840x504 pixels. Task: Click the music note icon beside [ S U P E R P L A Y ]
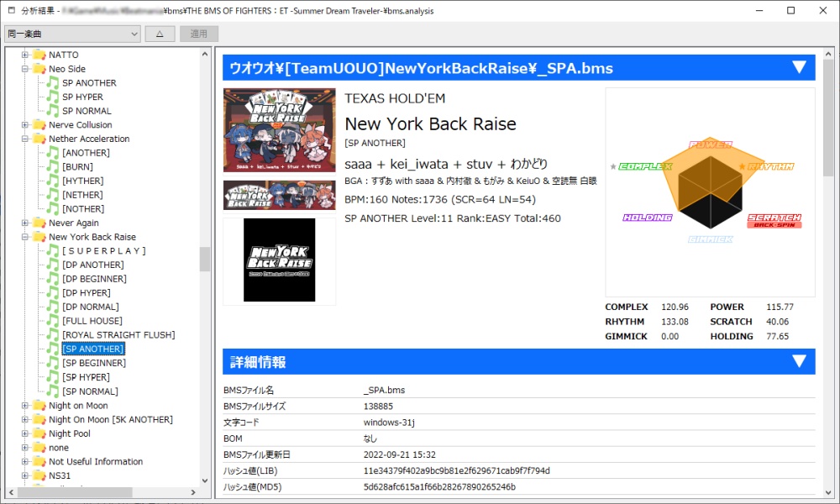point(52,250)
